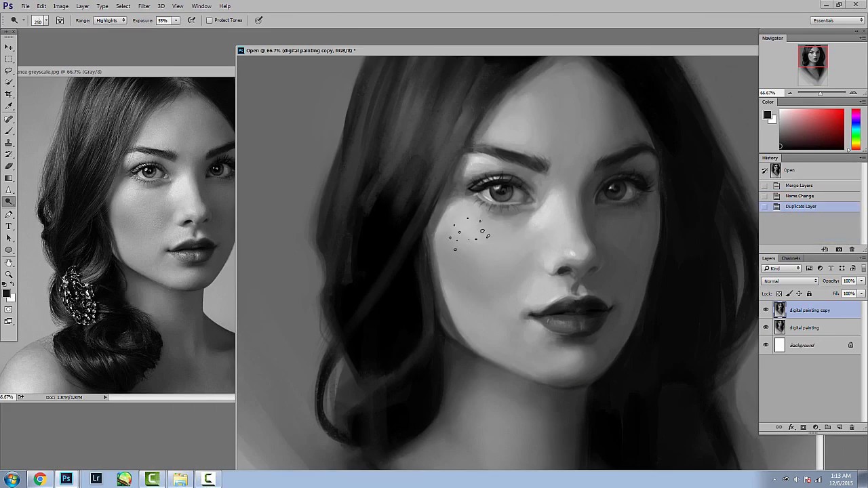Open the Image menu

(61, 6)
